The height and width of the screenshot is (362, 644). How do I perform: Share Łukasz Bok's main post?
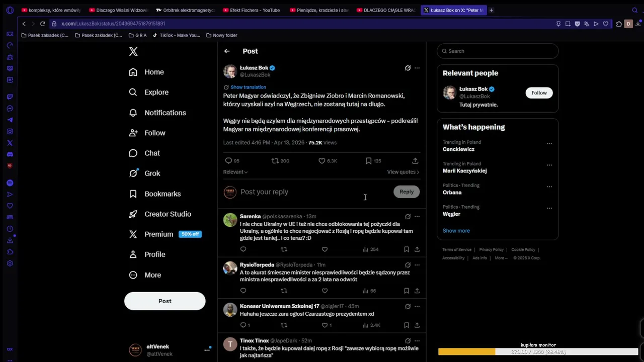415,161
